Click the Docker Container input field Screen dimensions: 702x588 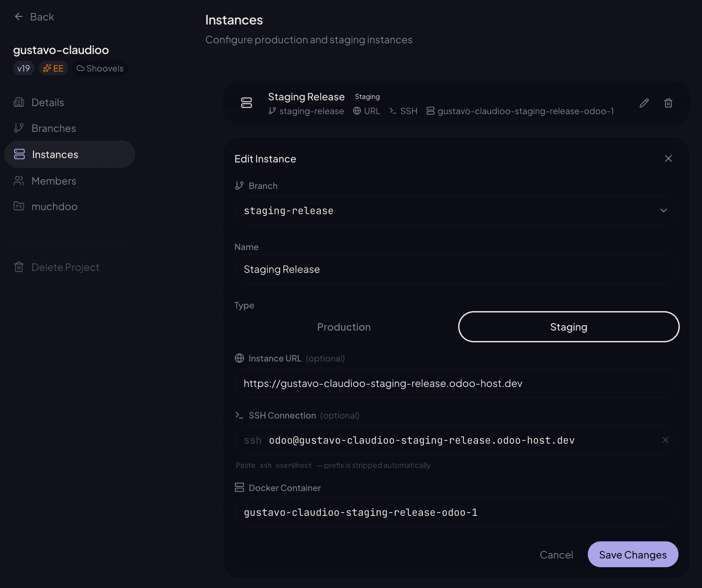456,512
